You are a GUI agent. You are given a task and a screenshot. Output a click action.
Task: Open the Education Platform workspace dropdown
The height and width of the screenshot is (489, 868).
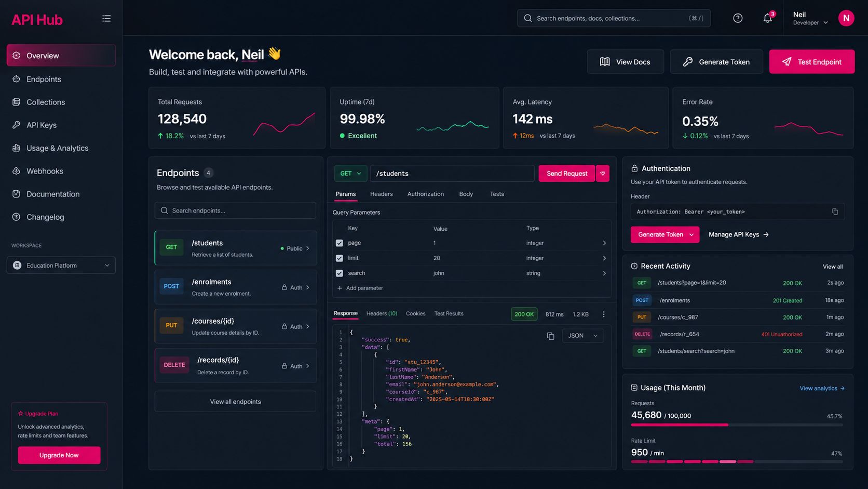(x=61, y=266)
